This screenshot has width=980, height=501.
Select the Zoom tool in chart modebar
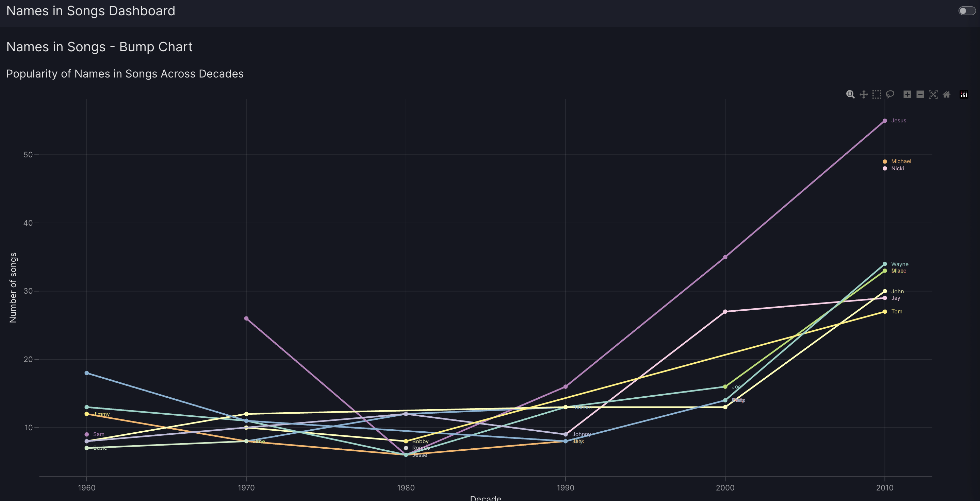tap(850, 94)
